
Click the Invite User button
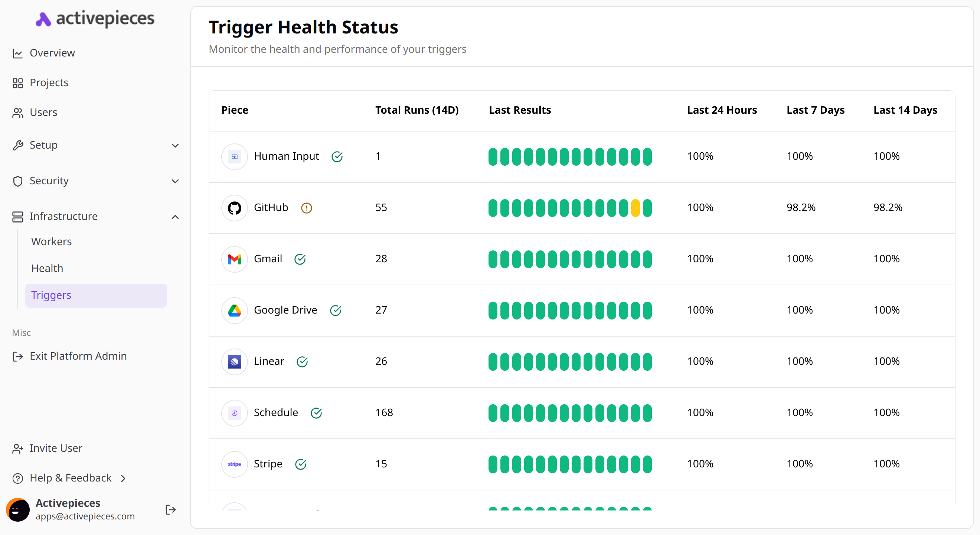click(56, 448)
